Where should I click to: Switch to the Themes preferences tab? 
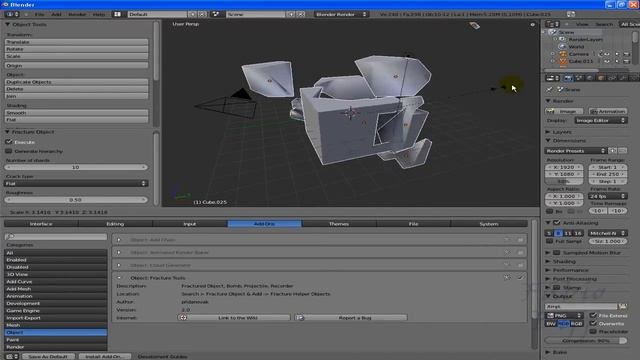[x=339, y=224]
